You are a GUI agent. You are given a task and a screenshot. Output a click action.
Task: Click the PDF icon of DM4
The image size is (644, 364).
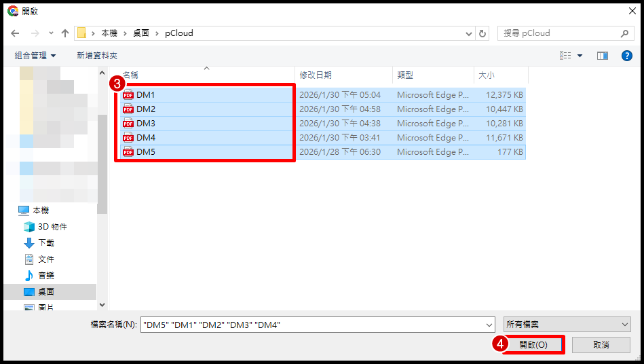click(x=128, y=138)
